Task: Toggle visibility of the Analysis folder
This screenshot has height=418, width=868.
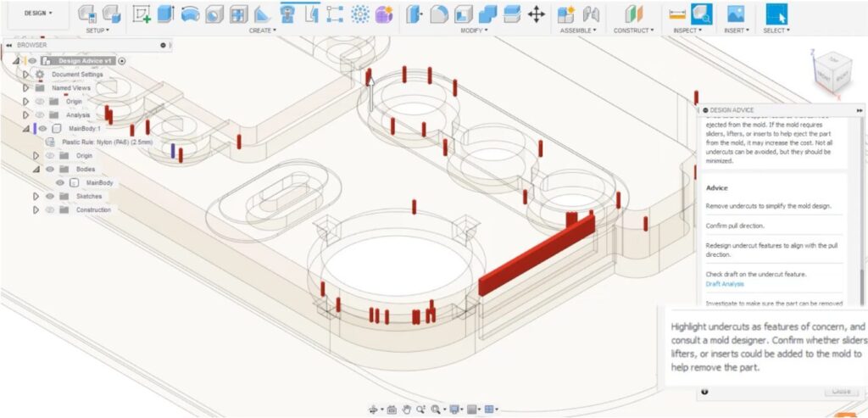Action: point(40,115)
